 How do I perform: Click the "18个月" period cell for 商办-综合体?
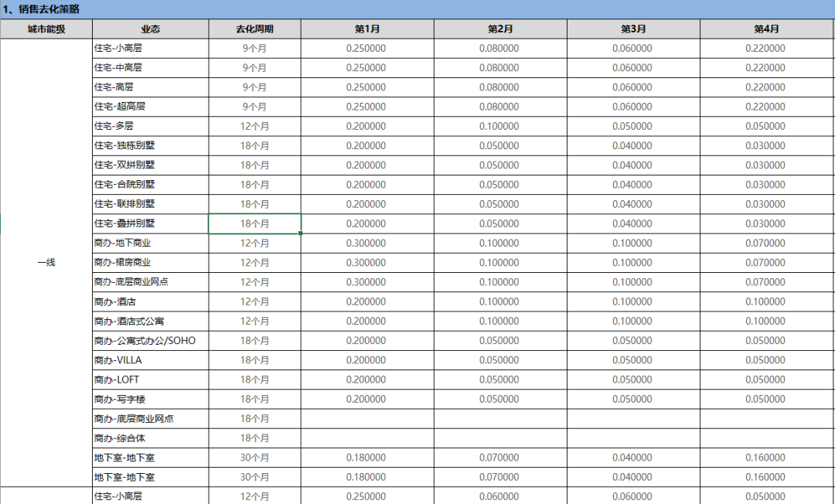coord(254,438)
